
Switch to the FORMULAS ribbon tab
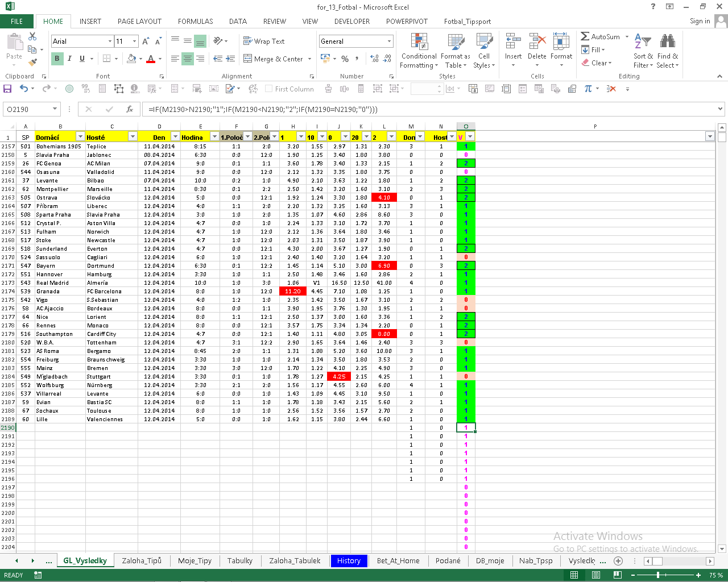click(x=195, y=22)
